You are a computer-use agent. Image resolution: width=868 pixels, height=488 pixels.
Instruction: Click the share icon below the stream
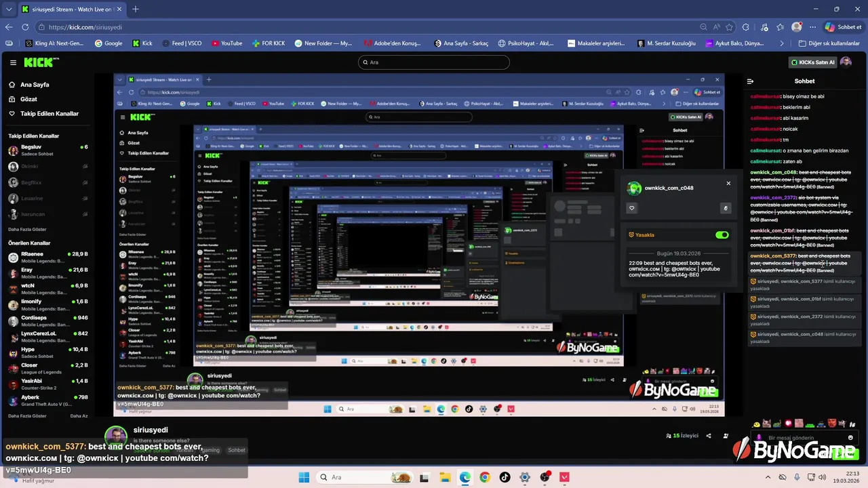click(x=709, y=436)
